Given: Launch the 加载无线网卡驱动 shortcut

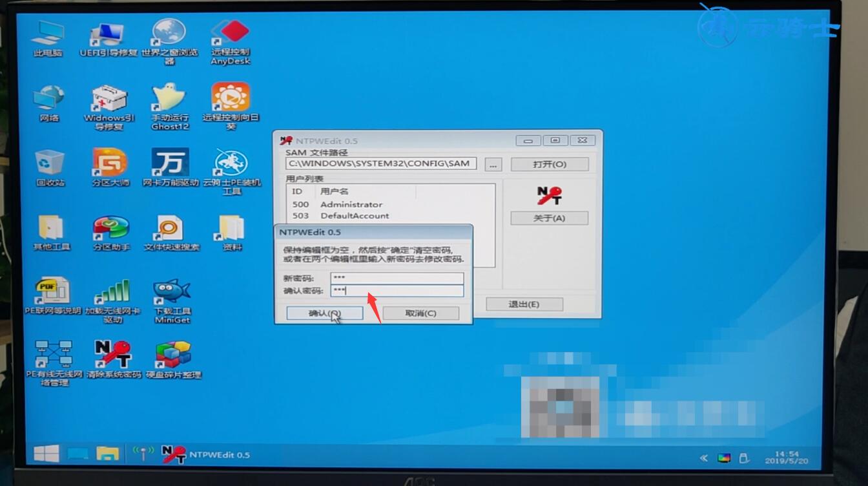Looking at the screenshot, I should point(112,301).
